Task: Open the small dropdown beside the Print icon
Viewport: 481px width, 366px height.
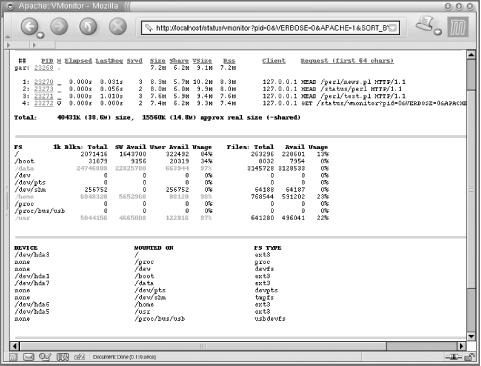Action: (x=438, y=32)
